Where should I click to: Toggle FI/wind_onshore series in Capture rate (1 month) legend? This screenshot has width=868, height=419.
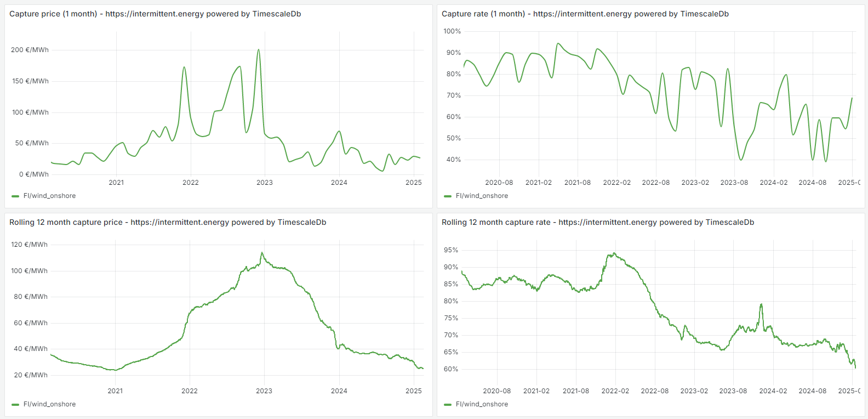(x=482, y=196)
